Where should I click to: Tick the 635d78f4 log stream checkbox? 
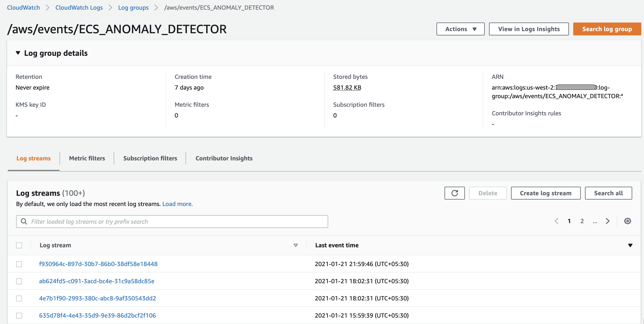point(19,315)
